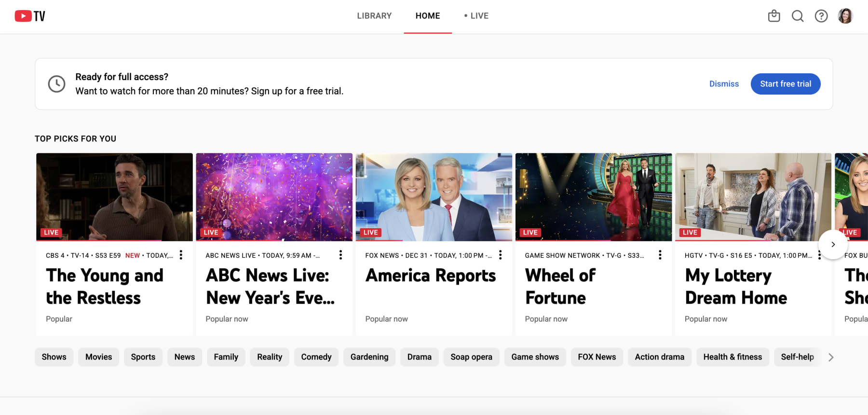The width and height of the screenshot is (868, 415).
Task: Open America Reports title text
Action: tap(431, 276)
